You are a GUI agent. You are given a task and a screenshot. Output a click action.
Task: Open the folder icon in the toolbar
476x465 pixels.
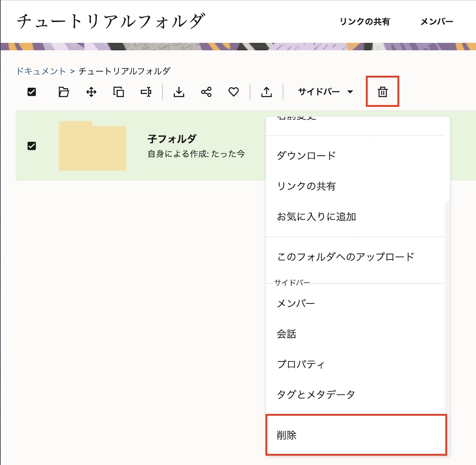coord(63,92)
